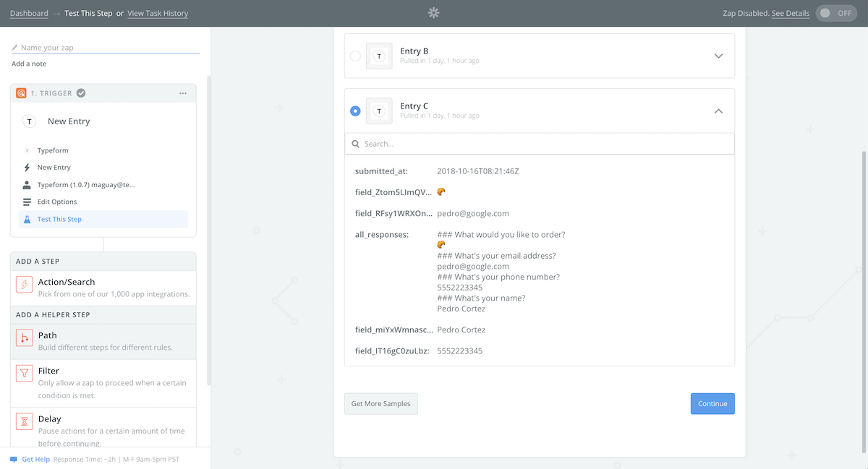
Task: Click the flask Test This Step icon
Action: 27,219
